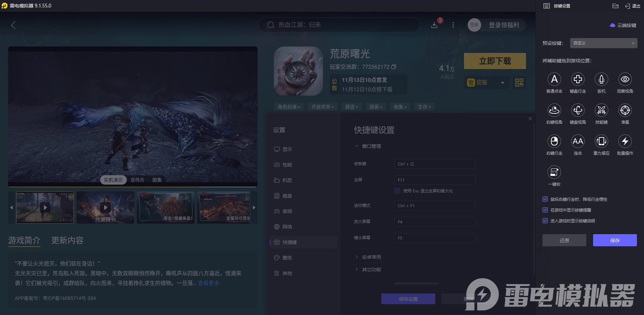Select the 观察视角 eye view icon

pos(625,80)
